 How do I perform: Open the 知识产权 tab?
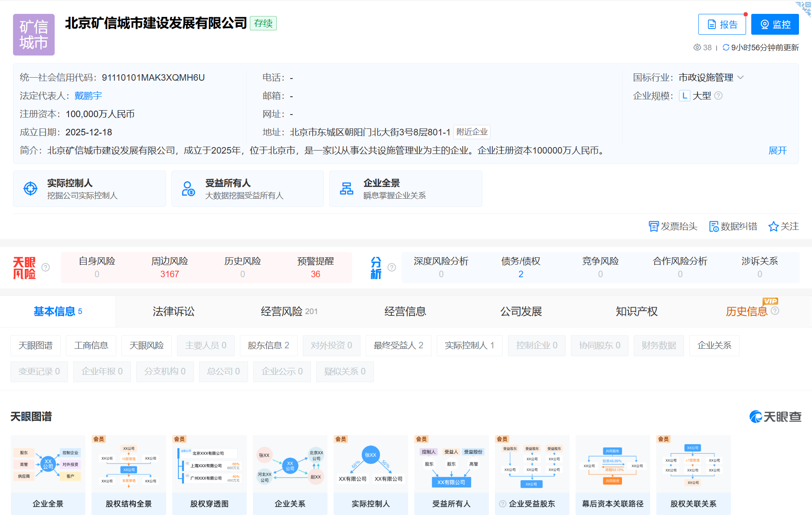coord(637,311)
